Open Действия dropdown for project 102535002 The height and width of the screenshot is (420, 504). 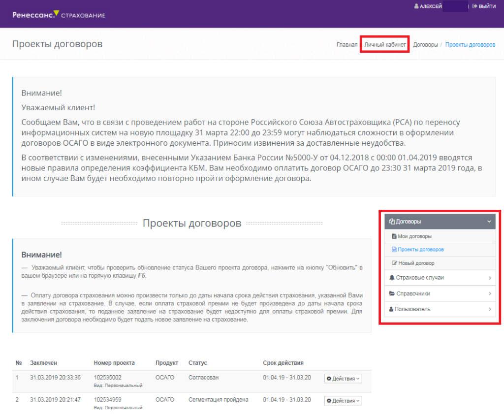click(343, 379)
